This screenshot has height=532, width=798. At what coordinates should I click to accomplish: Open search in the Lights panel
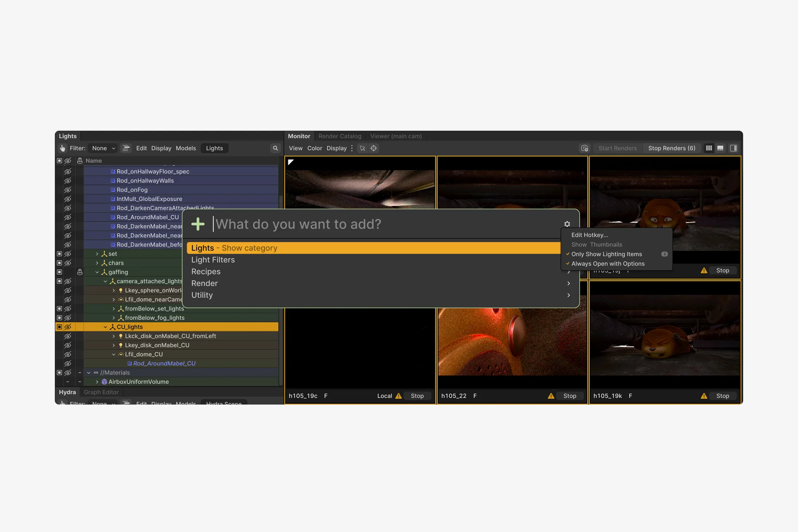coord(275,148)
